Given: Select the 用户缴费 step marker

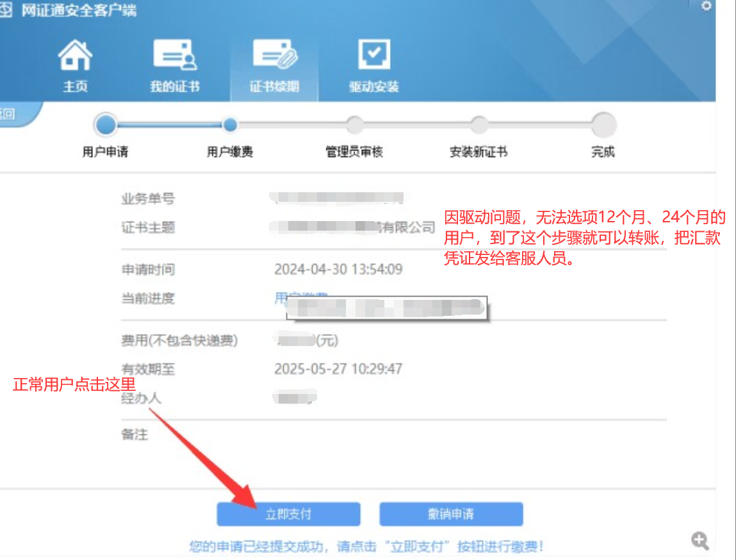Looking at the screenshot, I should [230, 125].
